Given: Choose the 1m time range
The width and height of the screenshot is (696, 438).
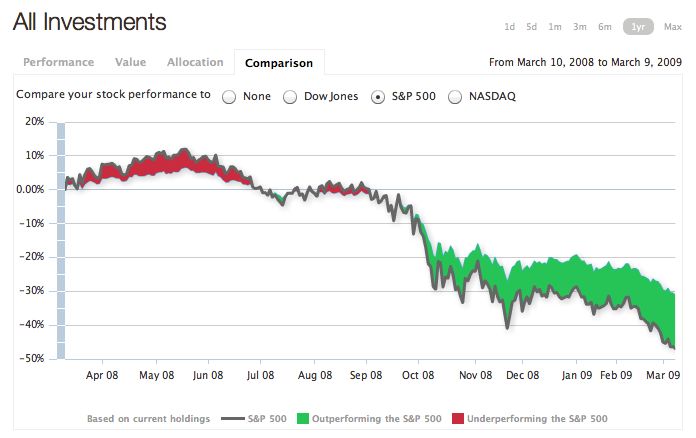Looking at the screenshot, I should [555, 27].
